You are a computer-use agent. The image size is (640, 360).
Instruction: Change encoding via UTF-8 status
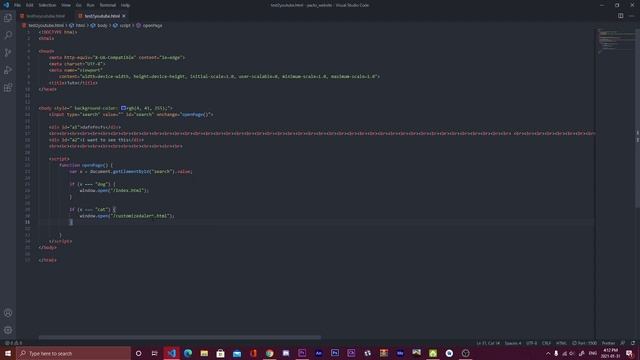(531, 343)
